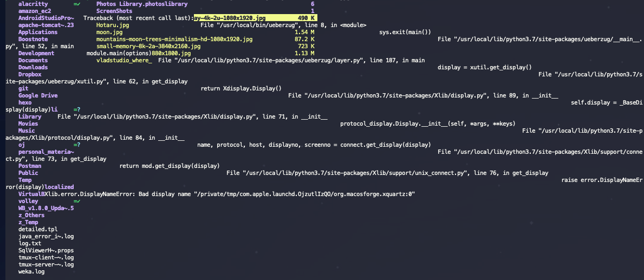Select the Temp directory entry
The height and width of the screenshot is (280, 644).
(25, 180)
